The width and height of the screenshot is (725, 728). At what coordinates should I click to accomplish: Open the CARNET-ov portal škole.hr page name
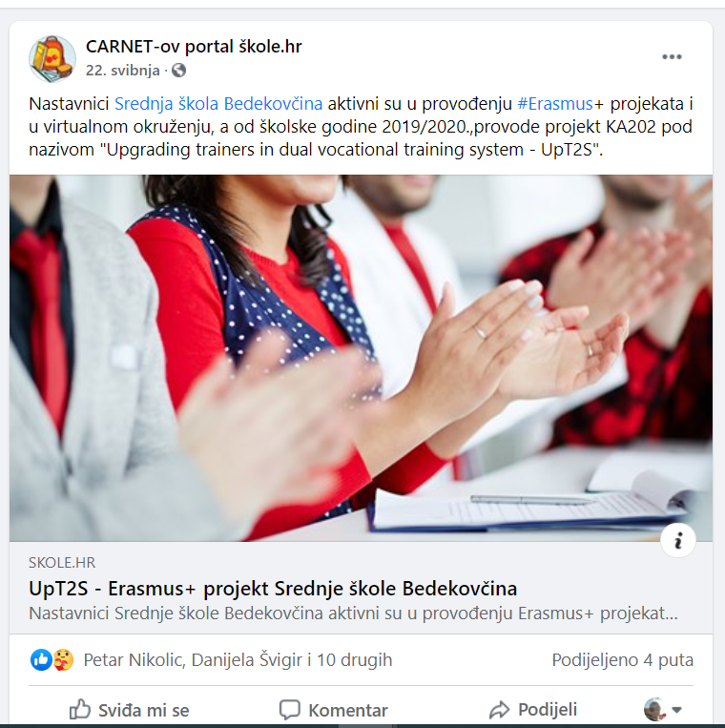pos(194,47)
